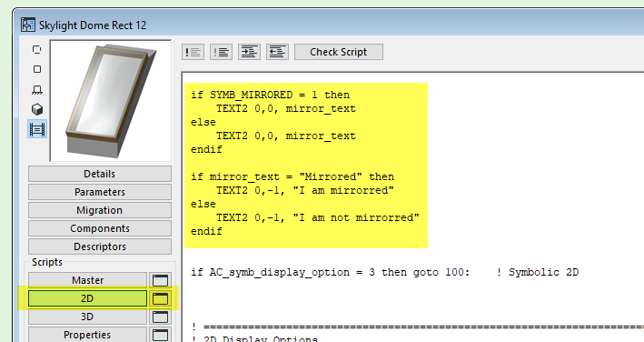
Task: Click the last yellow-highlighted 'endif' line
Action: point(206,231)
